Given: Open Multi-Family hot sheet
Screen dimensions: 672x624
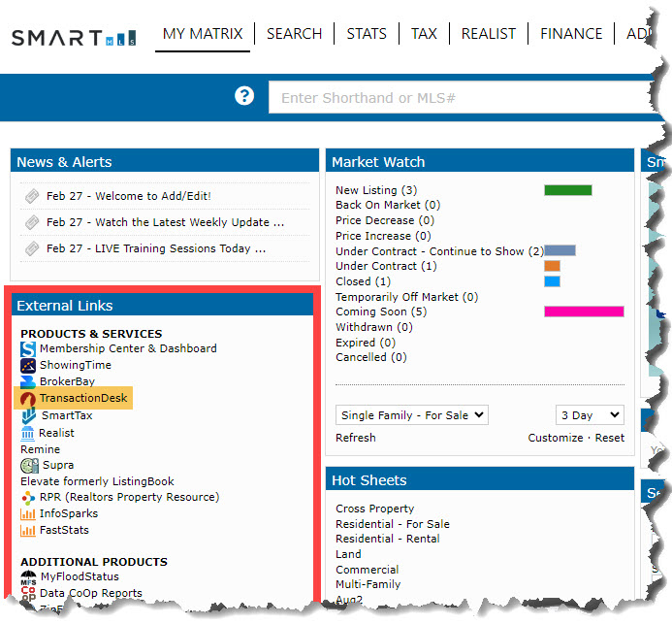Looking at the screenshot, I should pyautogui.click(x=368, y=585).
